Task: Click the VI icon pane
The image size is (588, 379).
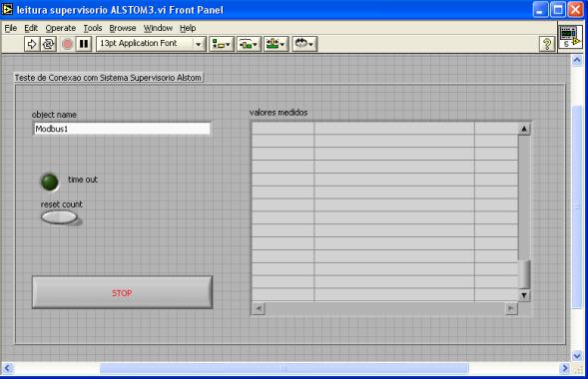Action: (570, 37)
